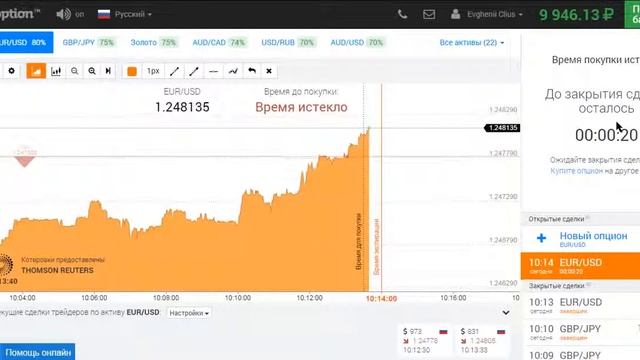Click the Время истекло status text
Image resolution: width=640 pixels, height=360 pixels.
click(x=301, y=107)
